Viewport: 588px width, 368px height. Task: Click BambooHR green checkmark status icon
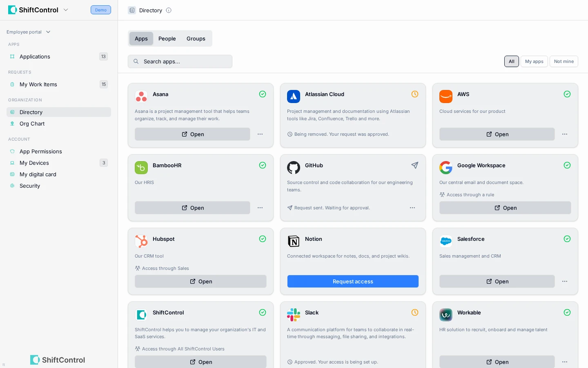tap(263, 165)
